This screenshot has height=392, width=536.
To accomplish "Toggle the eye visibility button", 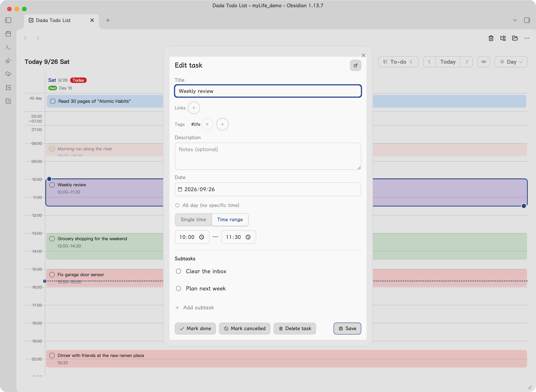I will point(484,62).
